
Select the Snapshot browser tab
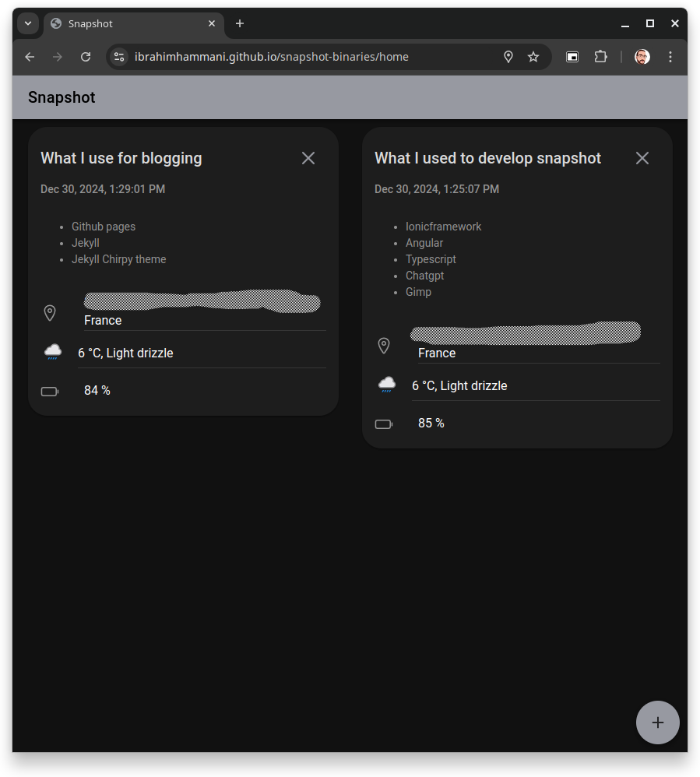[117, 23]
